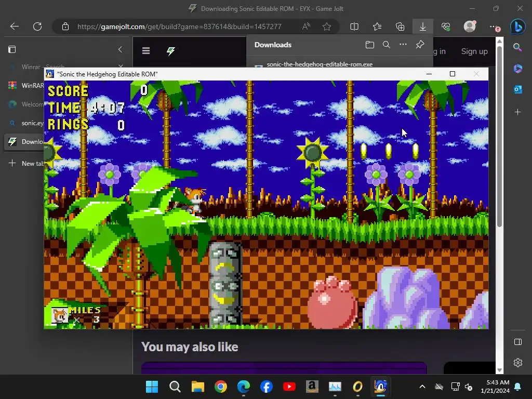
Task: Go back with the browser back arrow
Action: pyautogui.click(x=14, y=26)
